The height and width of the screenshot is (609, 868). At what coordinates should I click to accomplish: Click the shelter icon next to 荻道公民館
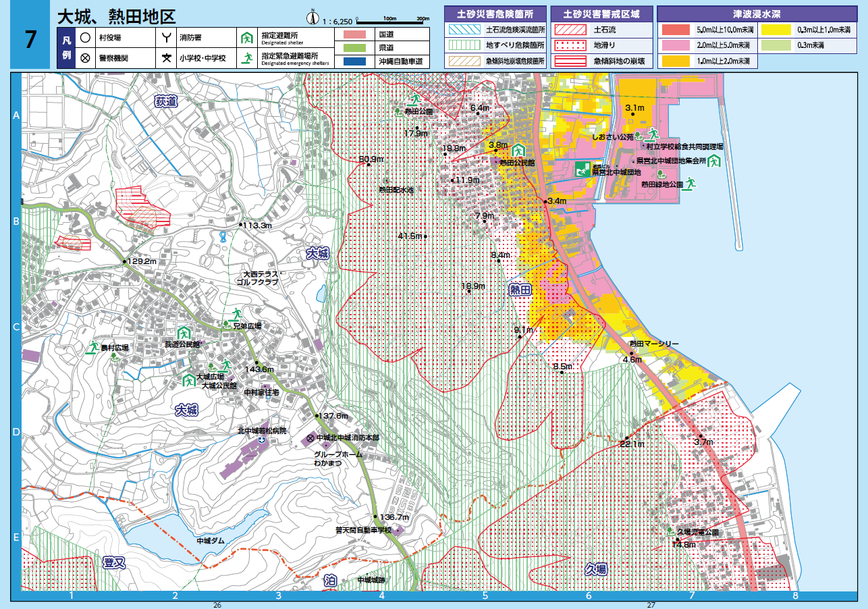183,333
